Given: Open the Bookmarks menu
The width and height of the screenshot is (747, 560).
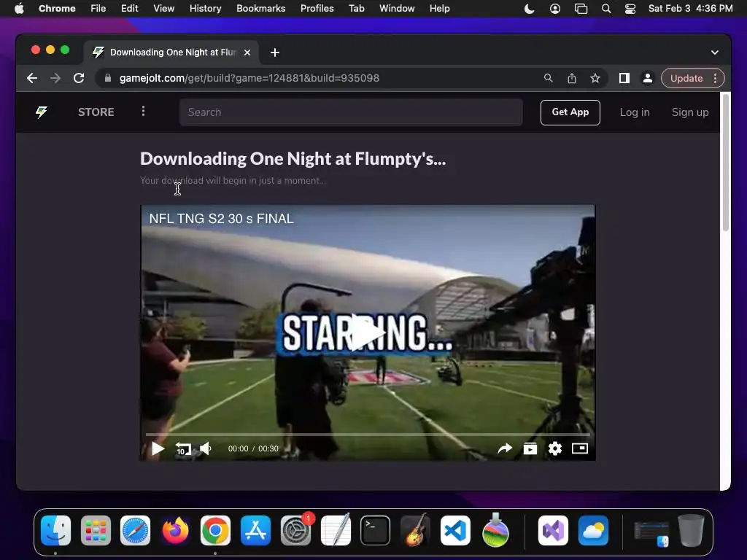Looking at the screenshot, I should pyautogui.click(x=260, y=9).
